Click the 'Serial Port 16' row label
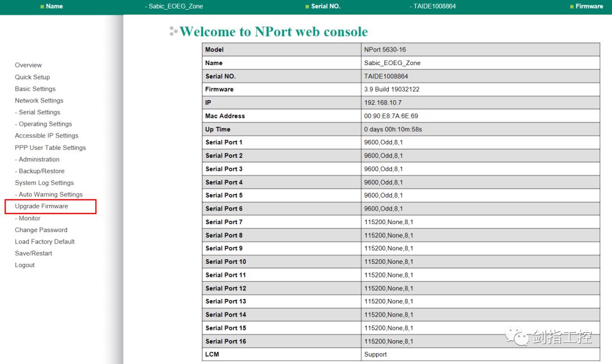612x364 pixels. coord(226,341)
